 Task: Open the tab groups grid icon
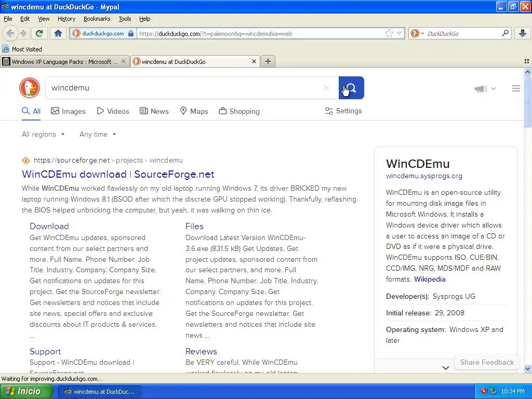tap(527, 61)
